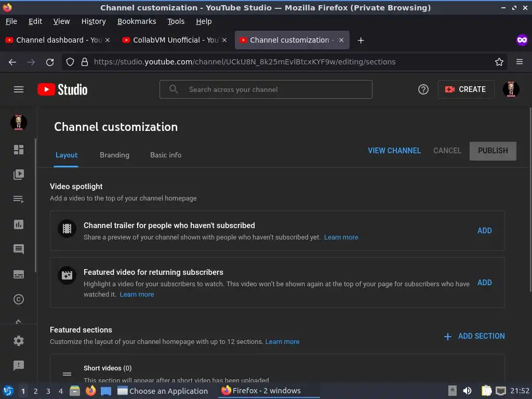Click the Firefox back arrow
Image resolution: width=532 pixels, height=399 pixels.
click(12, 62)
